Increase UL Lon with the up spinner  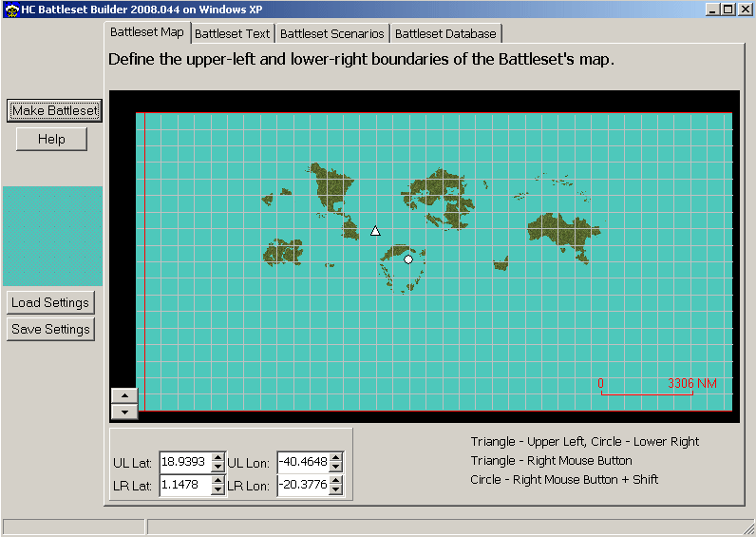336,457
